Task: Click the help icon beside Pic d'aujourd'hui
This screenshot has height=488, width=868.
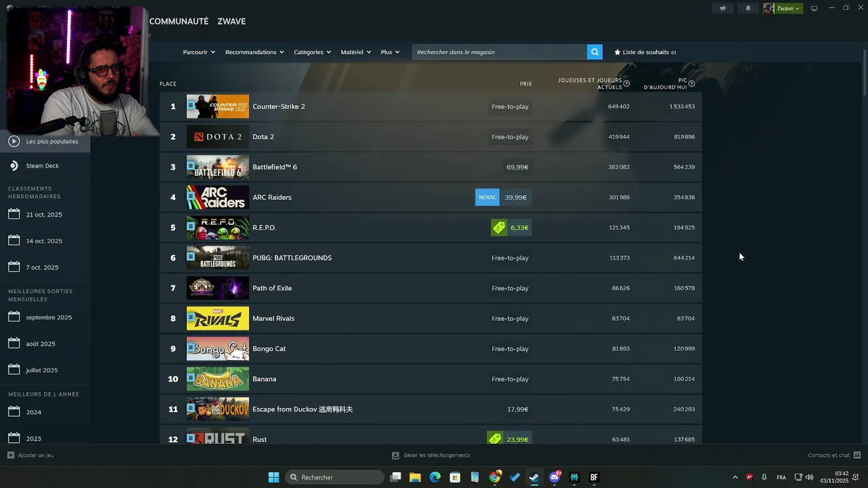Action: [x=692, y=84]
